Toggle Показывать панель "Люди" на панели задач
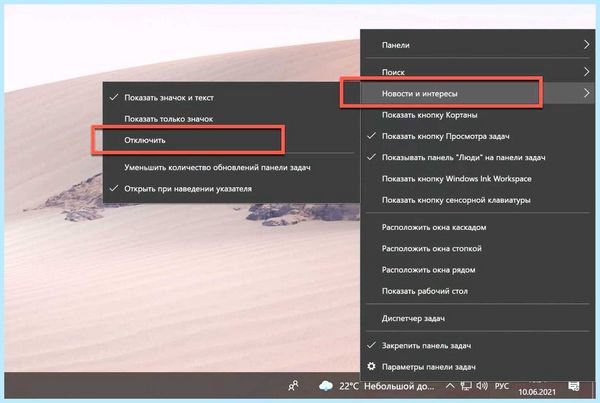 click(478, 157)
